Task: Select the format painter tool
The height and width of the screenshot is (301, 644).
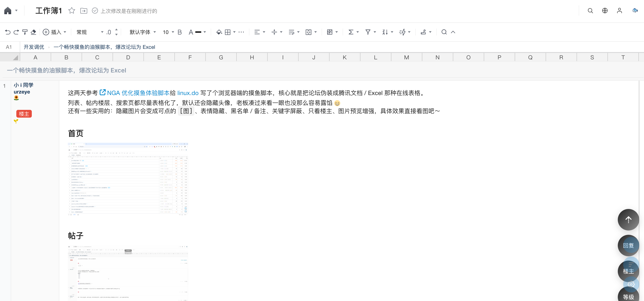Action: point(25,32)
